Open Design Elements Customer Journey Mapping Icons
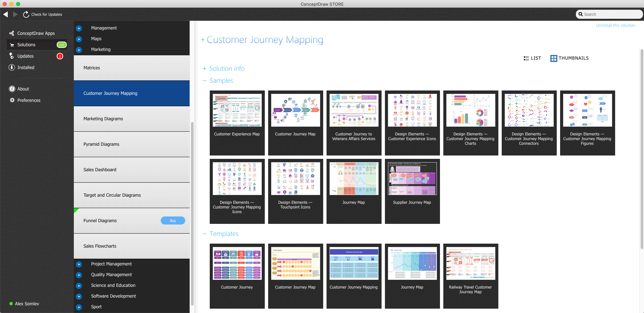 tap(237, 191)
